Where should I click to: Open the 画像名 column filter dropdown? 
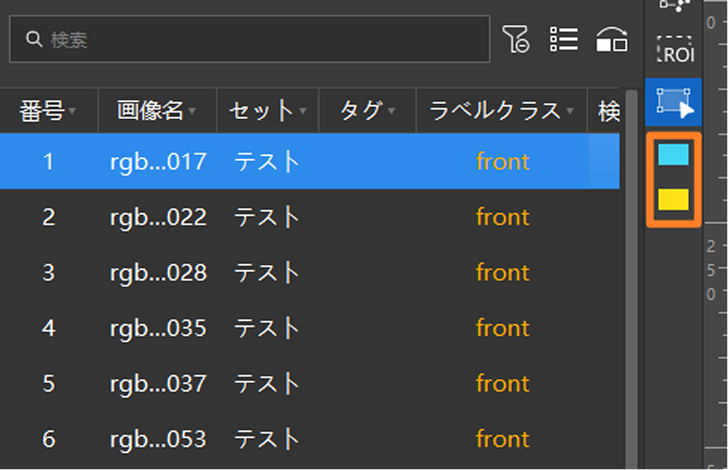pyautogui.click(x=192, y=111)
